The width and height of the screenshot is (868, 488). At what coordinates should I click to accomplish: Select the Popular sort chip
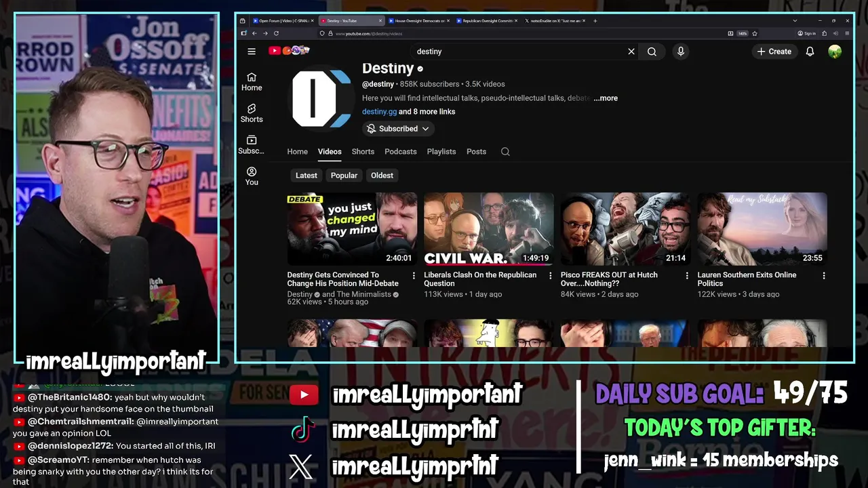point(344,176)
